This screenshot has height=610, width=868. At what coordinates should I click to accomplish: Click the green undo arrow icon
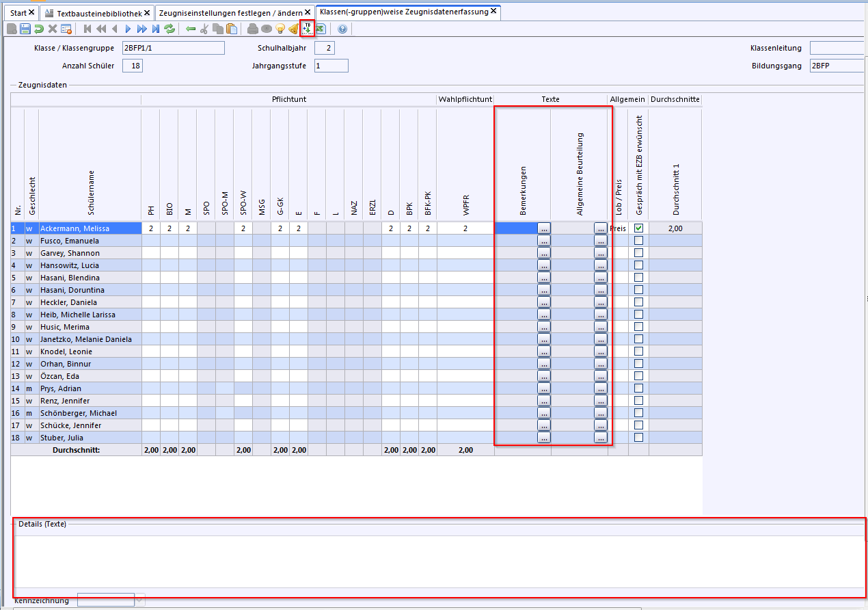click(39, 29)
